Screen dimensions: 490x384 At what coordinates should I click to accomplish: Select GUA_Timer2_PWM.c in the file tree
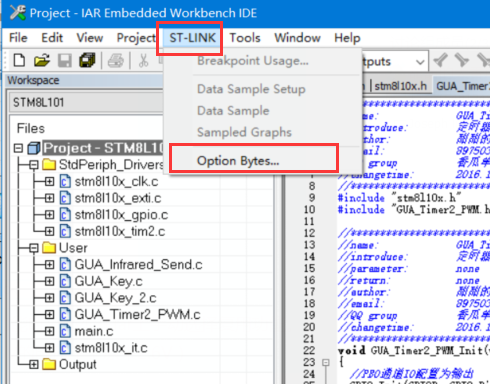(137, 314)
